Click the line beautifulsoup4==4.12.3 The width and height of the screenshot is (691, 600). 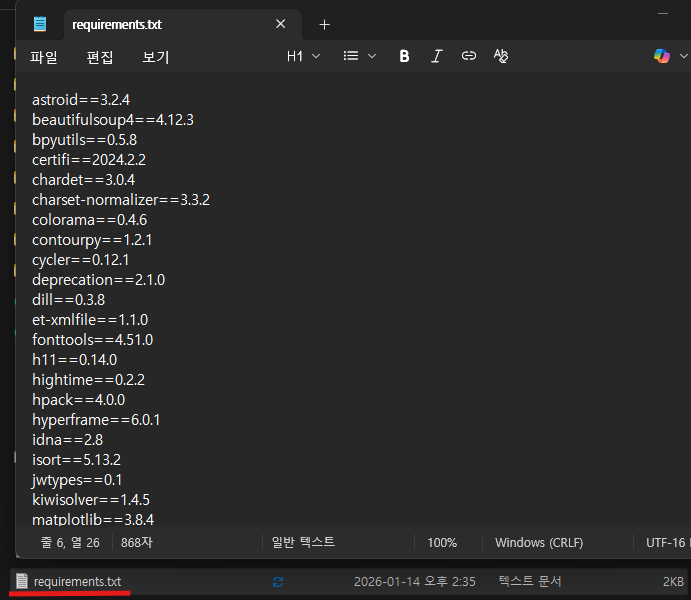click(113, 119)
